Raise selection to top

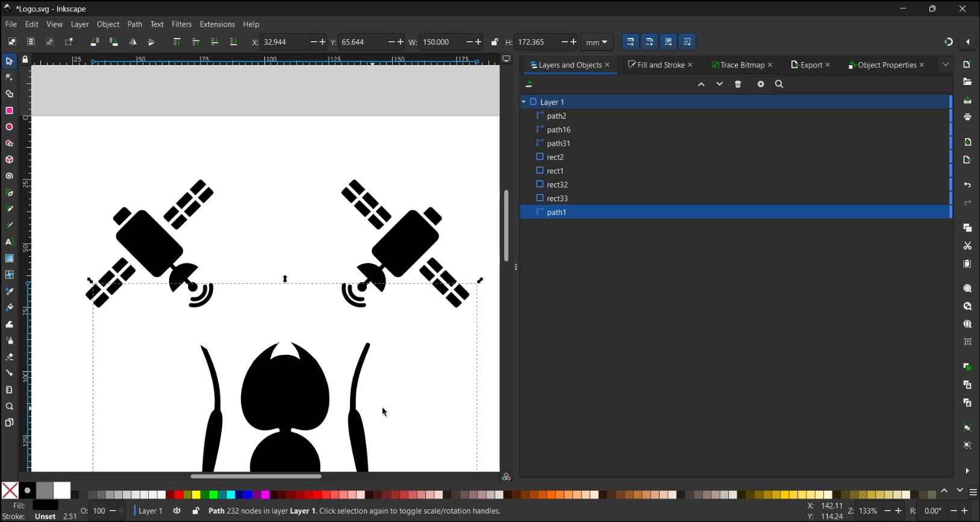pos(177,42)
